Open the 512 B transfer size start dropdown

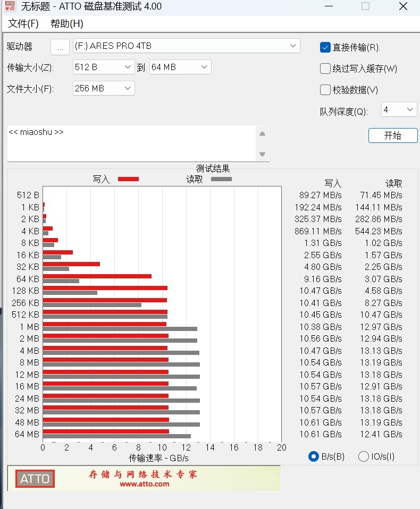tap(104, 67)
